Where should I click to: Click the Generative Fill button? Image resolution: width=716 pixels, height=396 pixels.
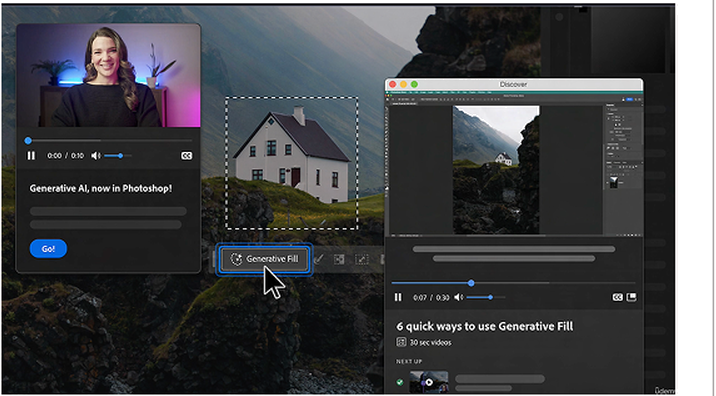tap(264, 259)
